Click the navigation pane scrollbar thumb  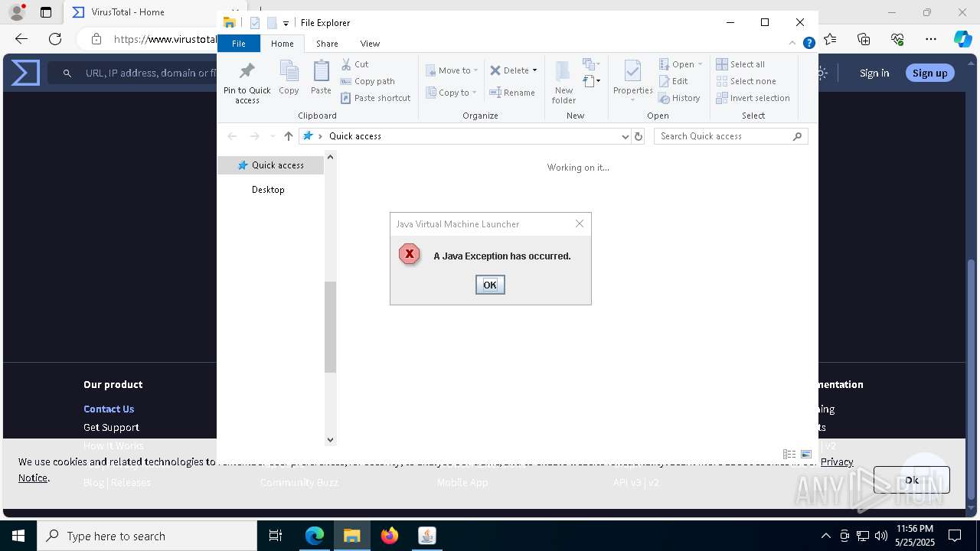coord(330,327)
